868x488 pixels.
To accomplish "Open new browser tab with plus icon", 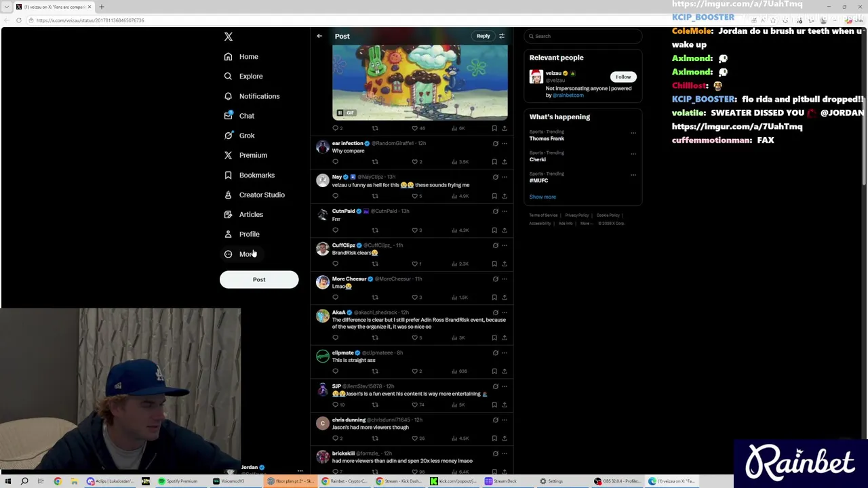I will (x=102, y=7).
